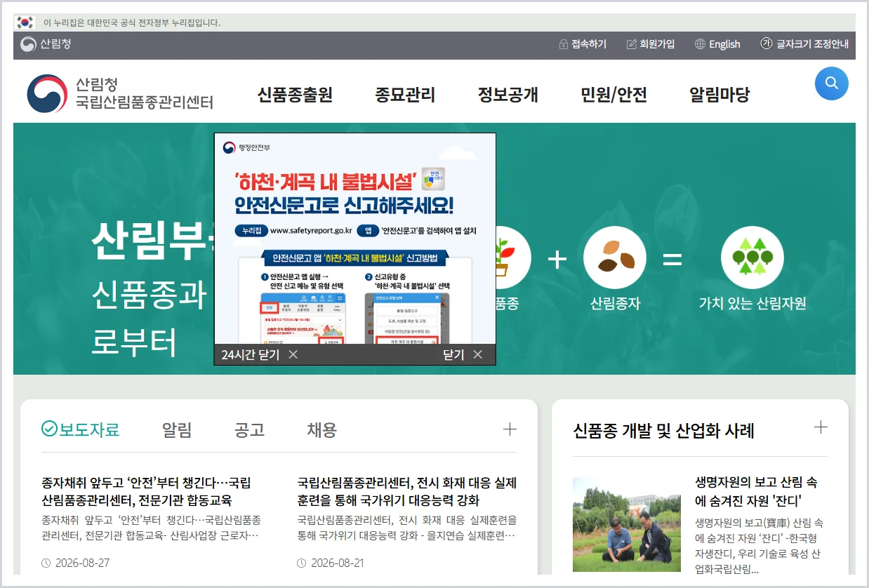Click the 산림청 text in gray bar

point(55,44)
